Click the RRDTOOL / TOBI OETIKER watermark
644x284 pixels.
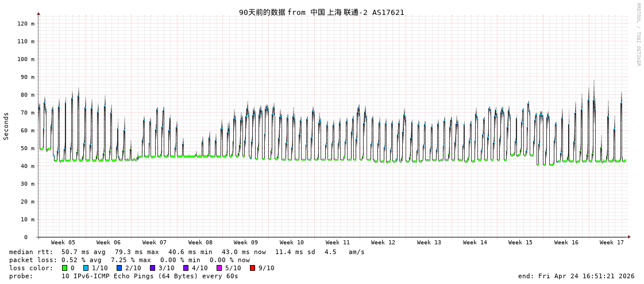pos(638,34)
